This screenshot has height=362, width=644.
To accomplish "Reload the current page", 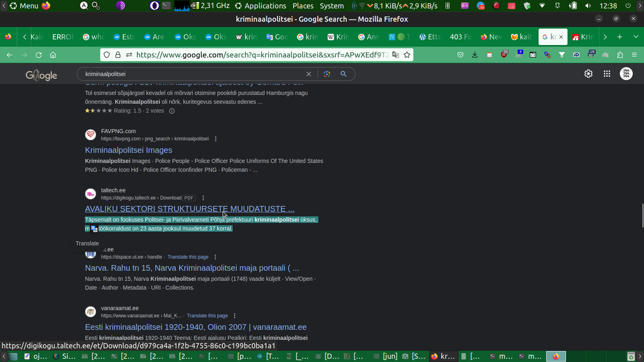I will [x=39, y=55].
